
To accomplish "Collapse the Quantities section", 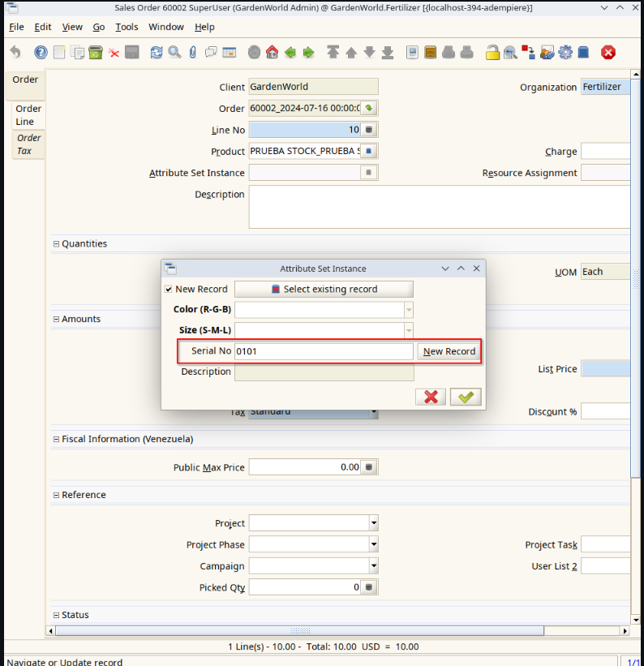I will coord(57,244).
